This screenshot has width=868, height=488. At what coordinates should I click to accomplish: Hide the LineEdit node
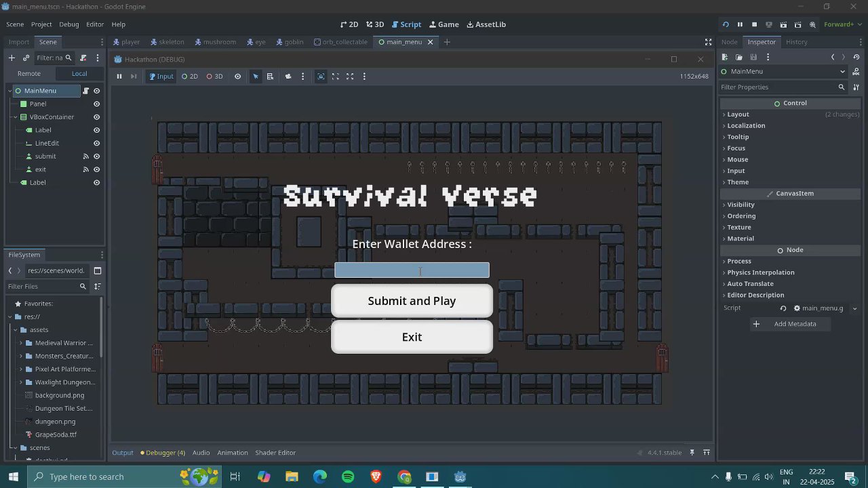[x=96, y=143]
